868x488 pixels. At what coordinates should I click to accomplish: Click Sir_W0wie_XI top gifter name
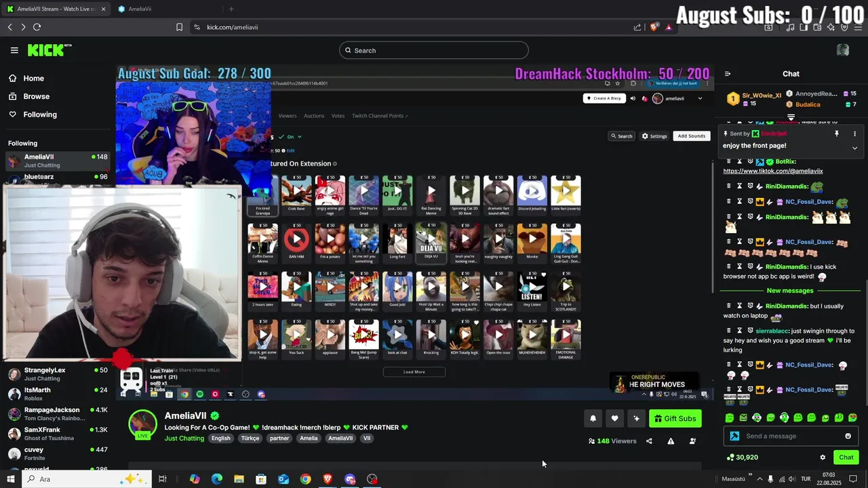pyautogui.click(x=762, y=96)
